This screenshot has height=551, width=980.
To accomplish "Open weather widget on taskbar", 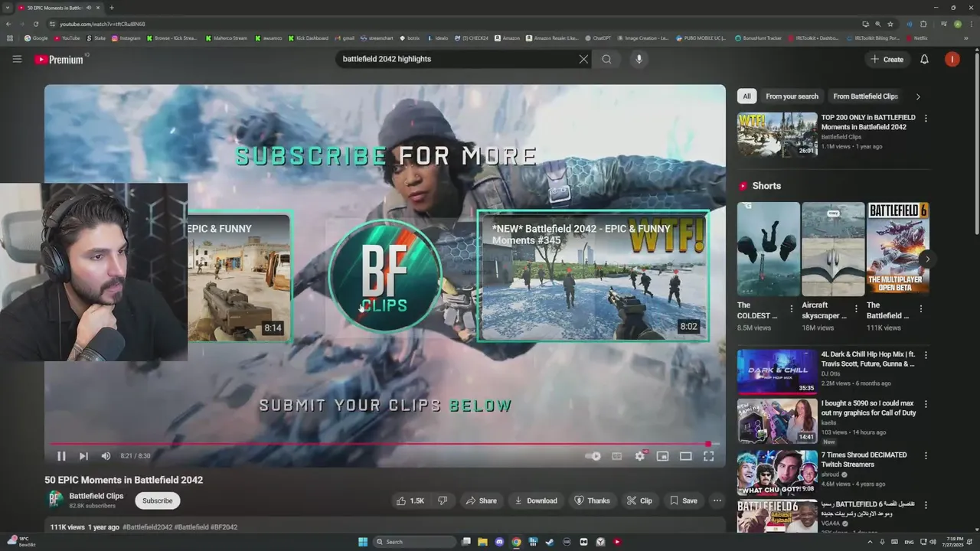I will (20, 542).
